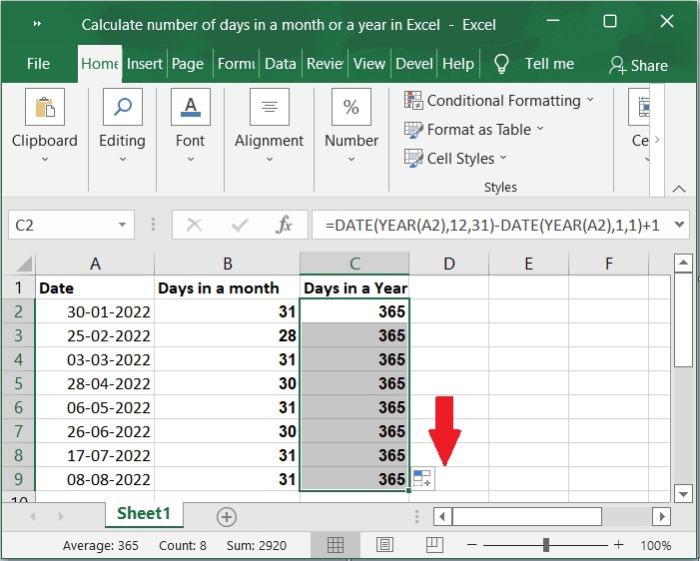Click Format as Table button
The image size is (700, 561).
[474, 129]
